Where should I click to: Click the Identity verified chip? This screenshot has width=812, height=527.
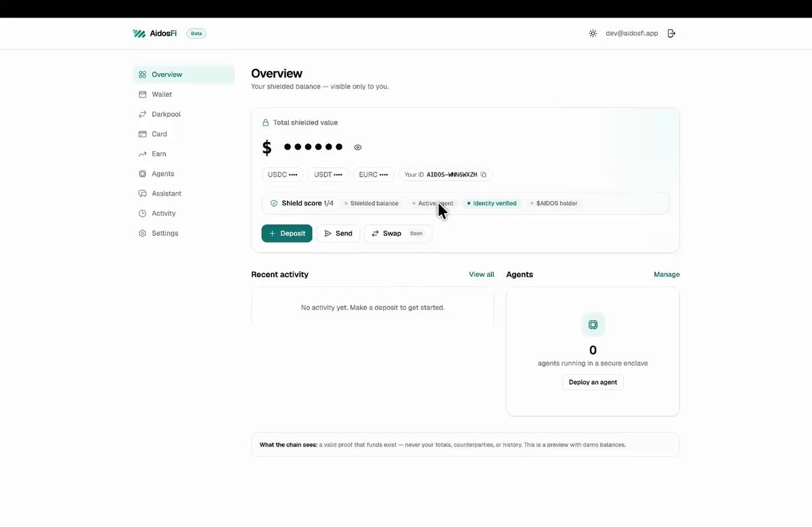coord(492,203)
